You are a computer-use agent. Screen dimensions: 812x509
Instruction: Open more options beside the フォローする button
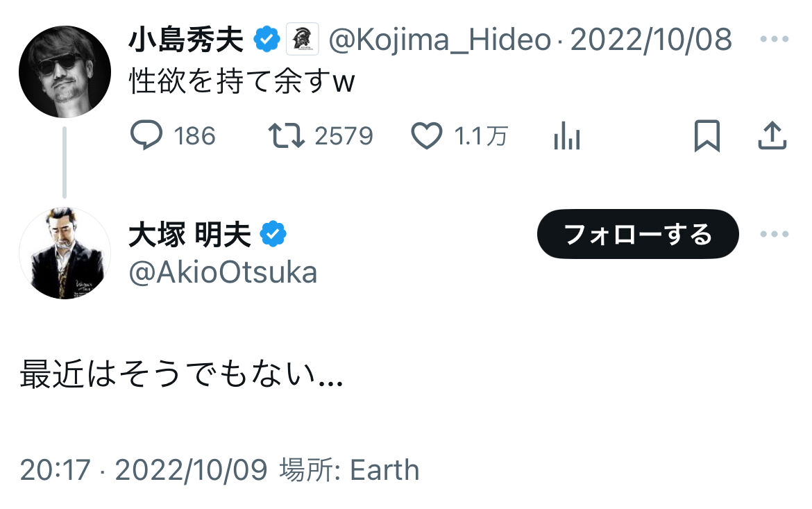coord(775,234)
